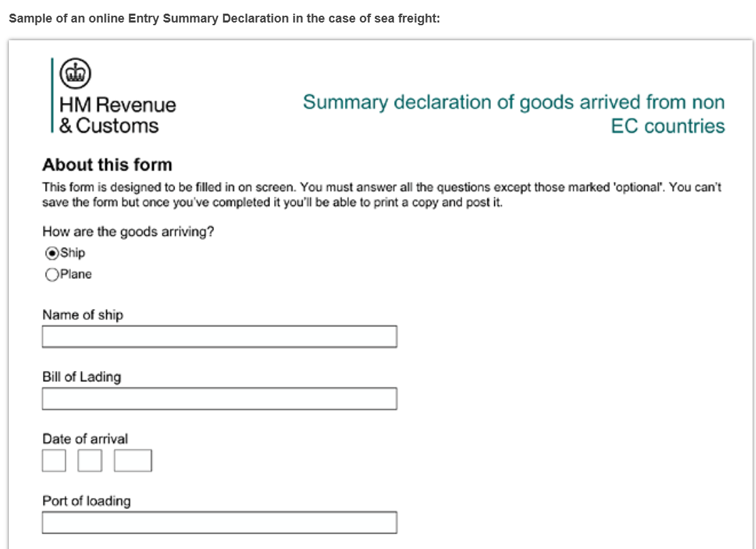Viewport: 756px width, 549px height.
Task: Click the last (year) Date of arrival box
Action: click(x=133, y=460)
